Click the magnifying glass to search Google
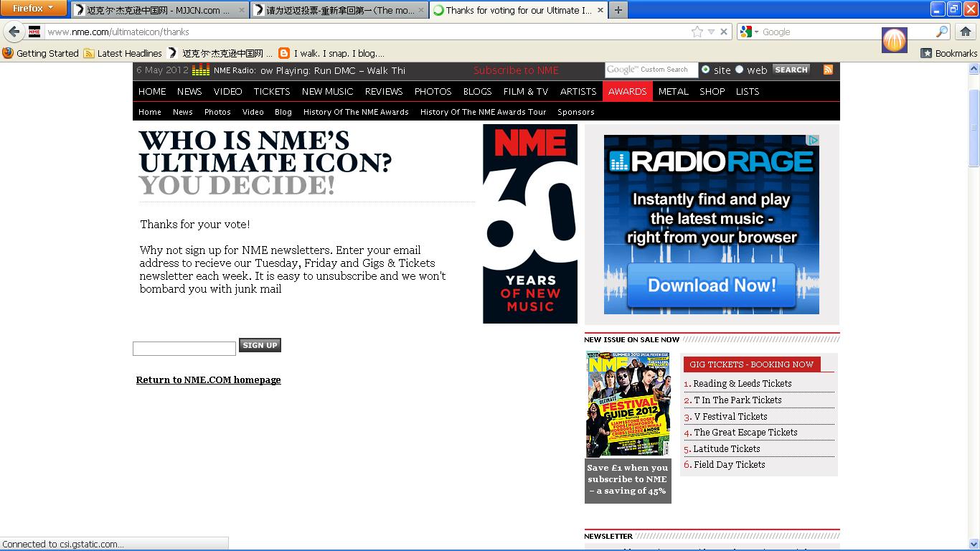The height and width of the screenshot is (551, 980). tap(942, 31)
